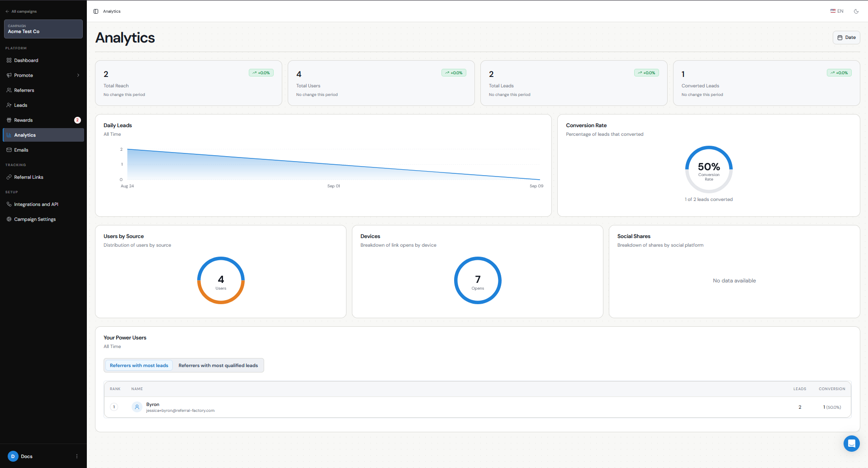Go to Leads page

(43, 105)
